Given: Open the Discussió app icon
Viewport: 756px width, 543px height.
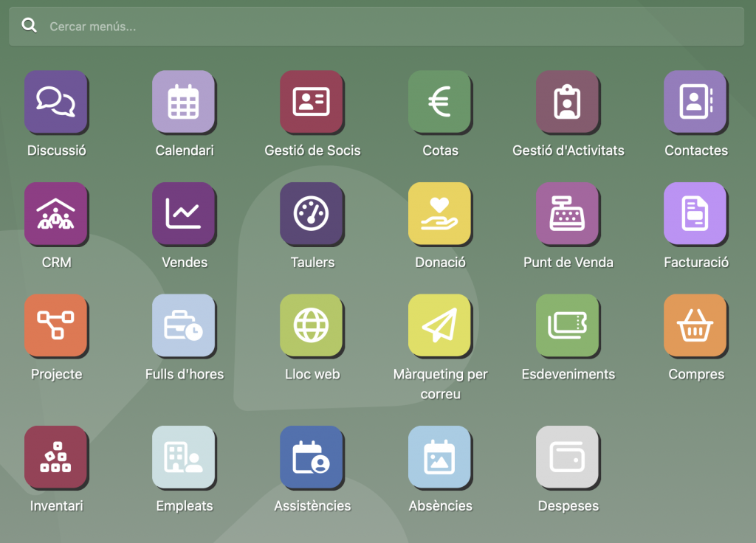Looking at the screenshot, I should pyautogui.click(x=56, y=102).
